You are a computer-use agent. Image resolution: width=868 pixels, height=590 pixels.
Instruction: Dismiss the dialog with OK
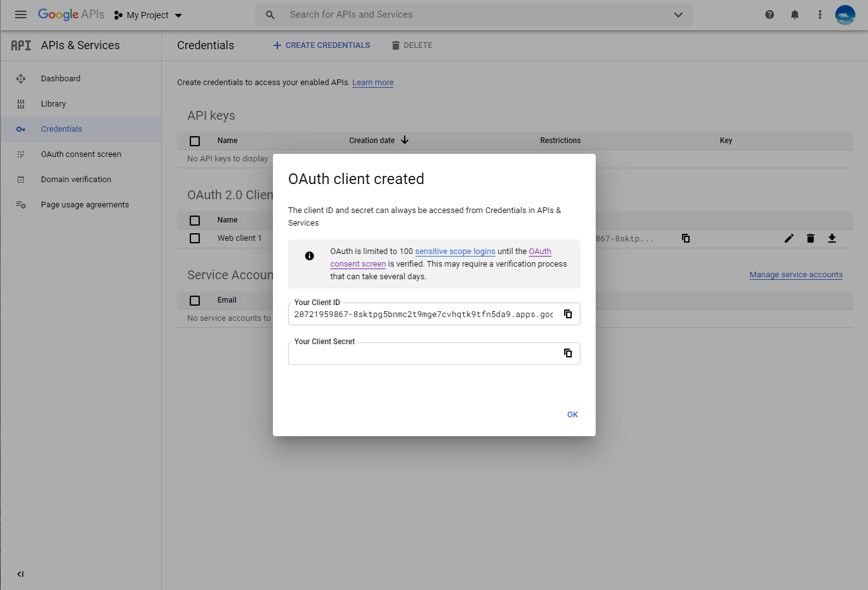[572, 414]
